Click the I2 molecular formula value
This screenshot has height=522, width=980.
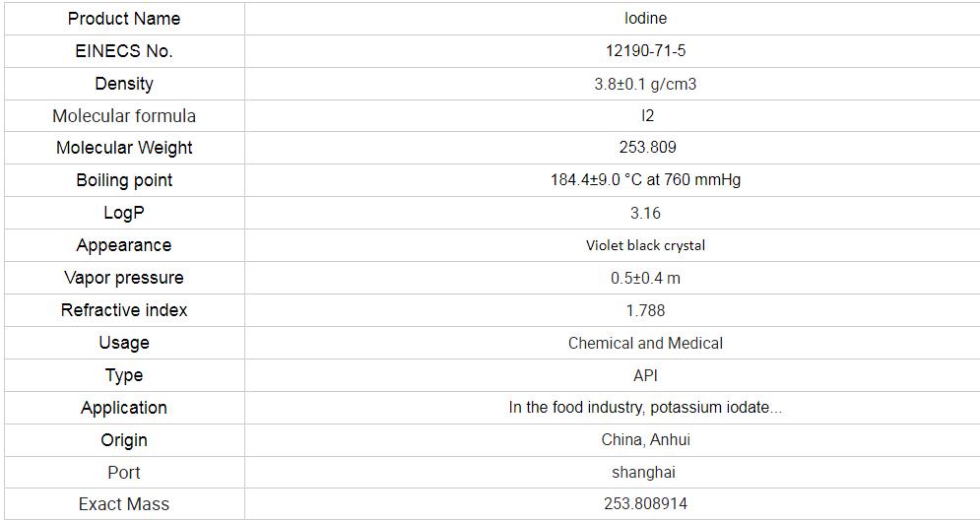[x=646, y=116]
